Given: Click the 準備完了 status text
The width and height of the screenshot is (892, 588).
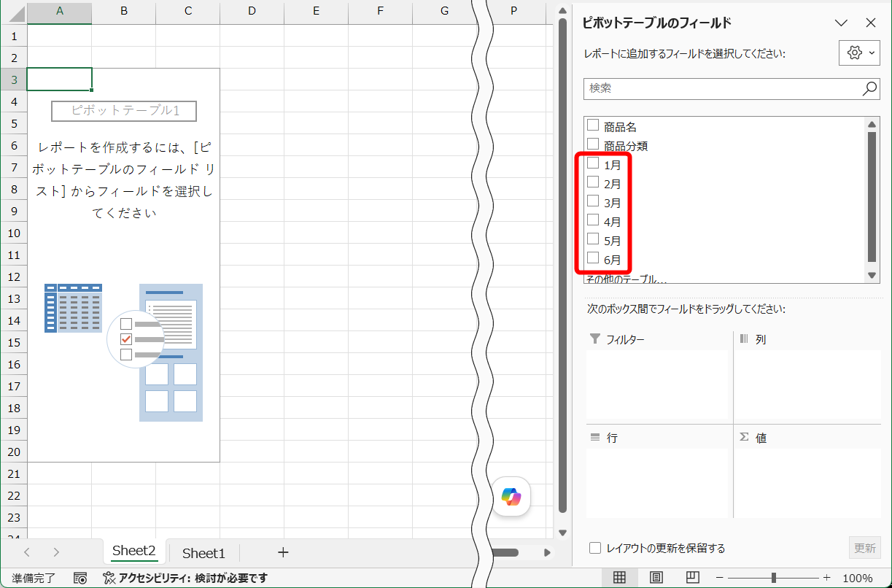Looking at the screenshot, I should tap(34, 578).
